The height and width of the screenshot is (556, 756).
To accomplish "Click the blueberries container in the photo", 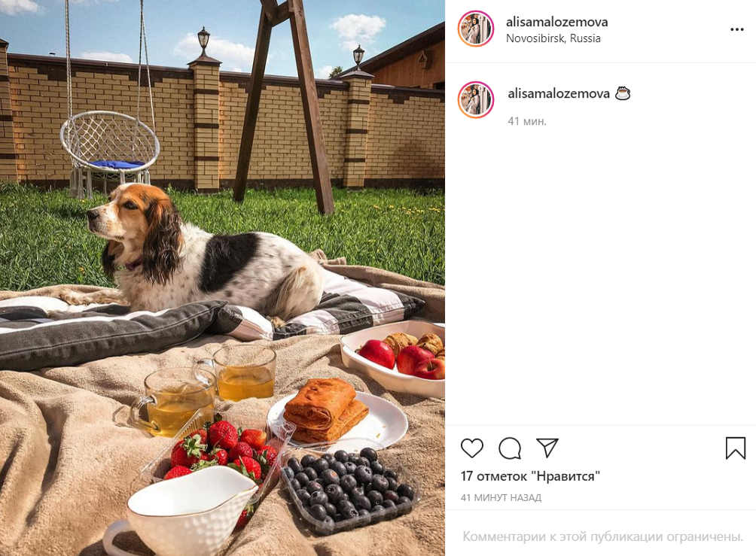I will pos(348,489).
